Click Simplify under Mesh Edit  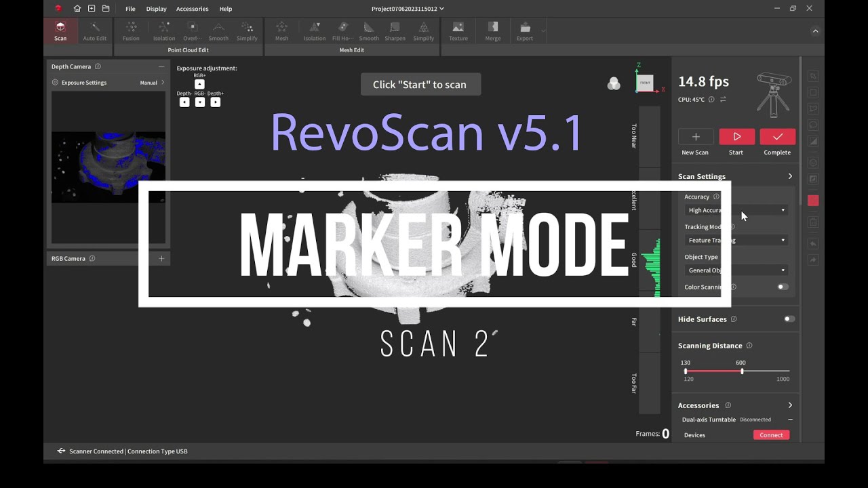click(x=424, y=31)
